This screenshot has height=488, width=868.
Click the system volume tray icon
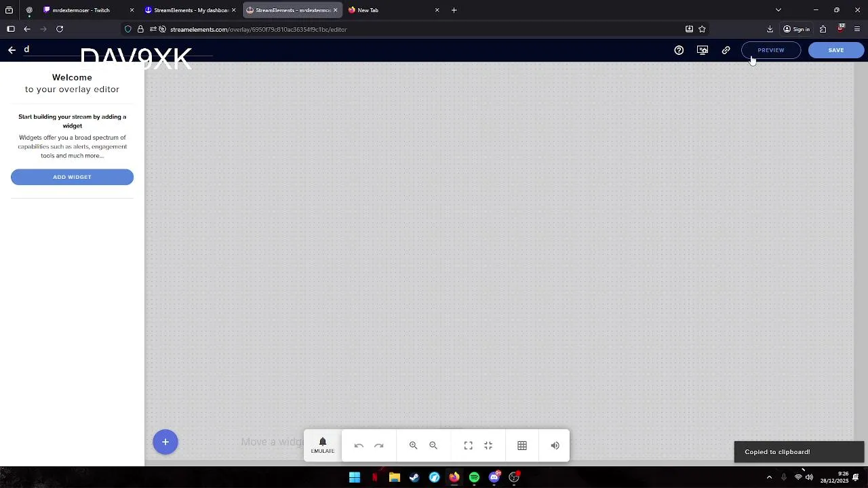click(809, 477)
